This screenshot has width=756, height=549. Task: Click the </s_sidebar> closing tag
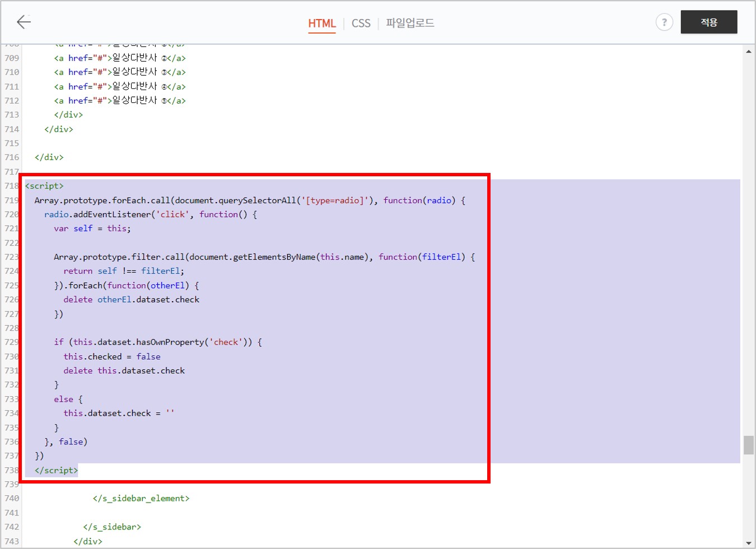click(x=112, y=527)
